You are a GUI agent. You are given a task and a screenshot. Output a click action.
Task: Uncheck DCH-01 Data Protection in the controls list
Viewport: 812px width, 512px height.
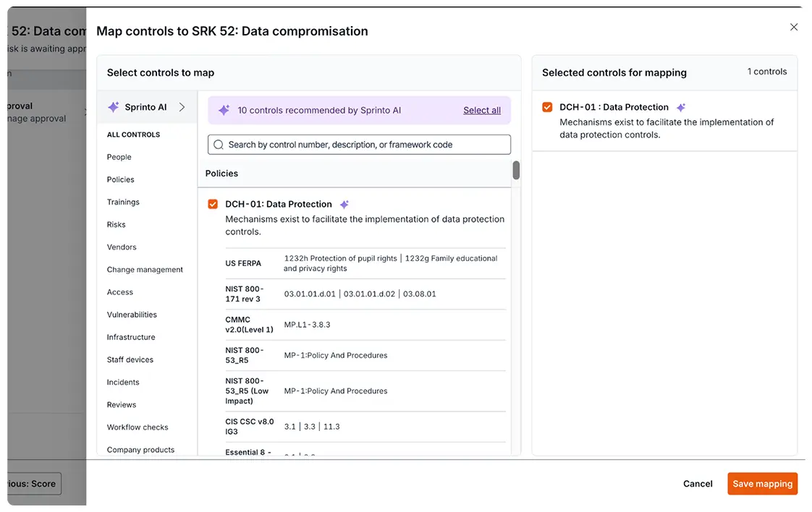coord(213,205)
